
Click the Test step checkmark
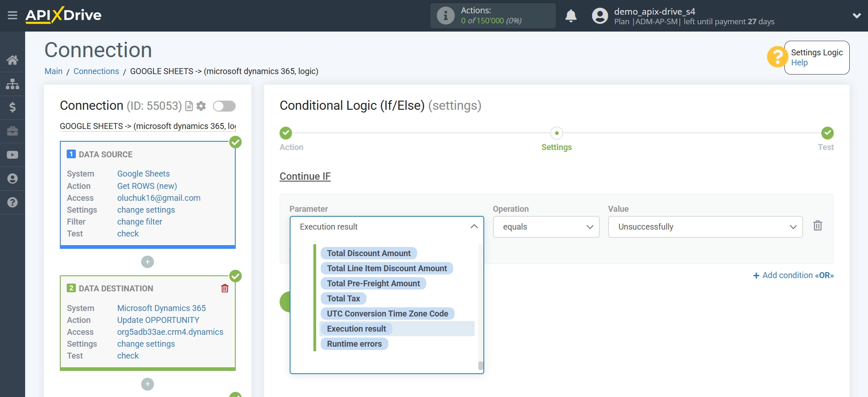tap(827, 133)
